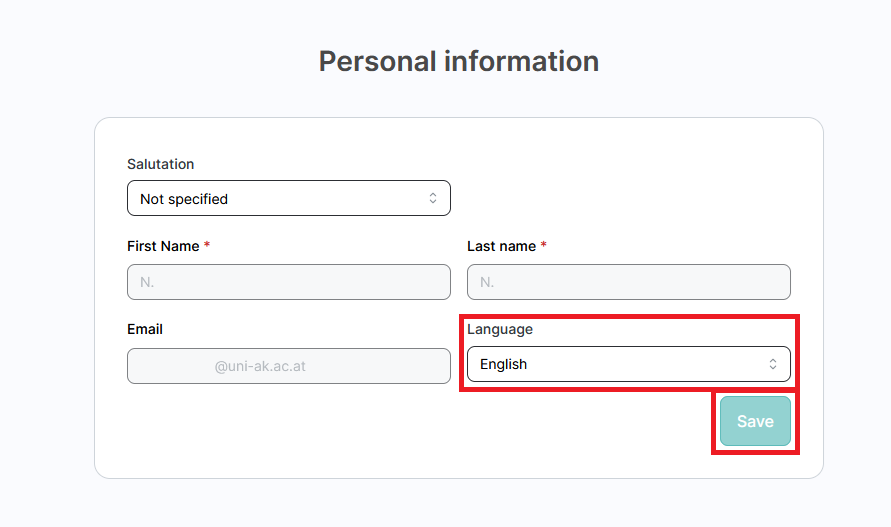The width and height of the screenshot is (891, 527).
Task: Select the Email input field
Action: (288, 366)
